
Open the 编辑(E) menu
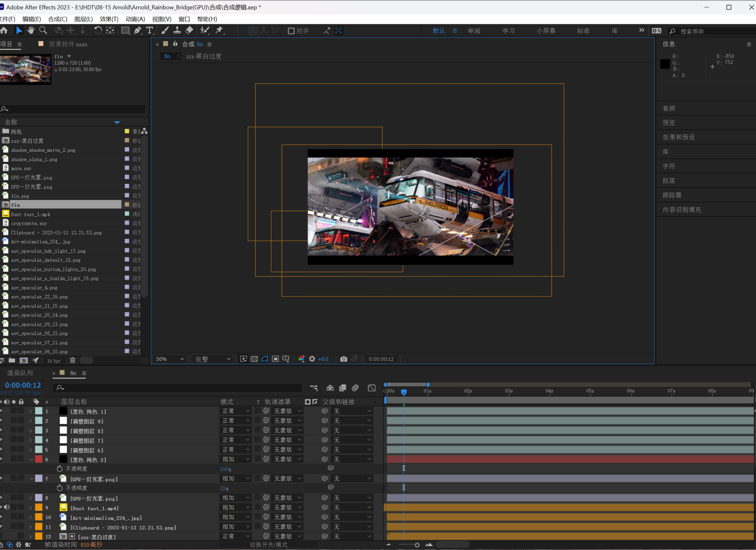31,19
